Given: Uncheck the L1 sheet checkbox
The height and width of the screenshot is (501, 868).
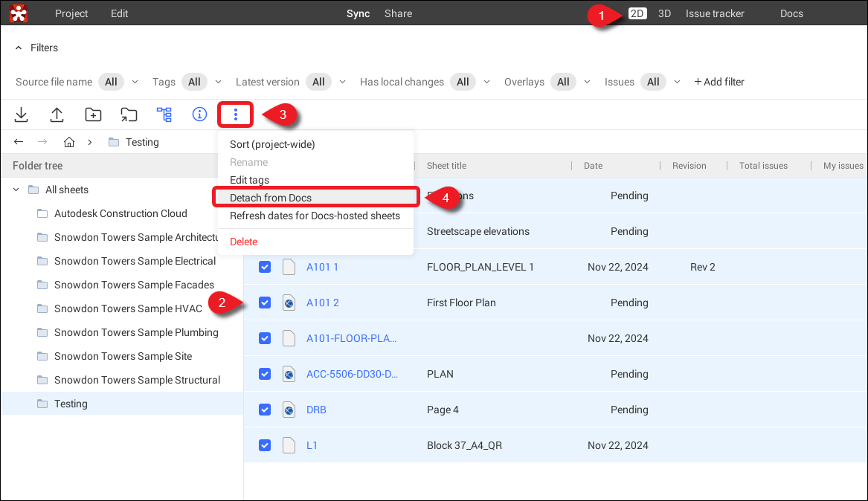Looking at the screenshot, I should (x=265, y=445).
